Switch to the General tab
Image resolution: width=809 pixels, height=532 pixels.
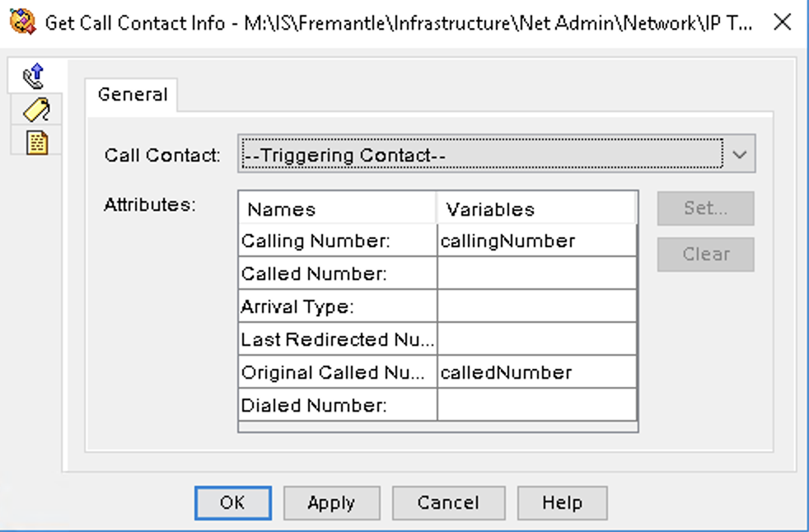(x=132, y=95)
